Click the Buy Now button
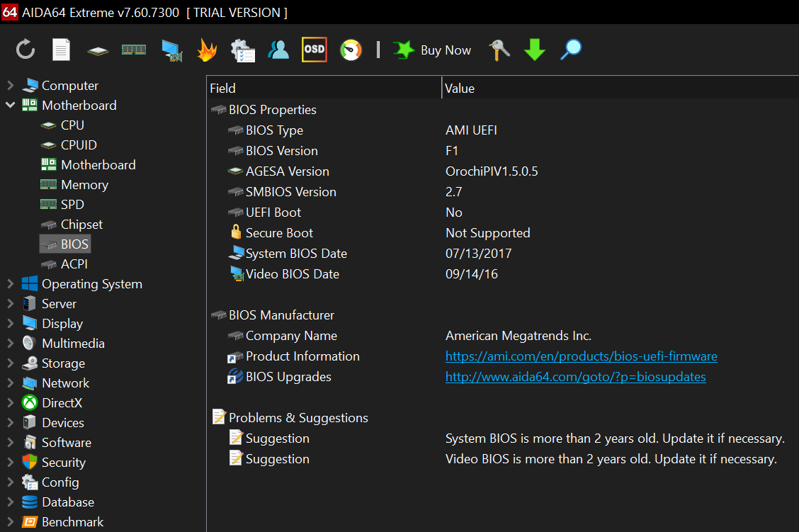Viewport: 799px width, 532px height. pos(432,50)
